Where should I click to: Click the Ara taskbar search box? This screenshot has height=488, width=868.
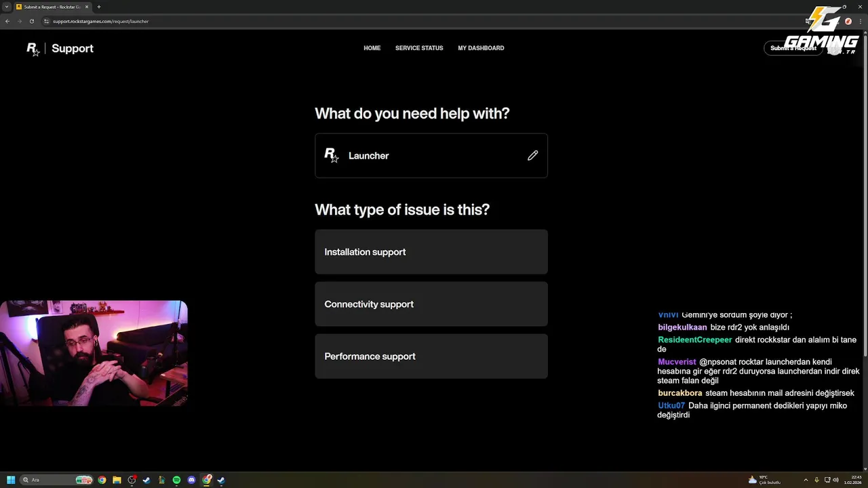pyautogui.click(x=57, y=480)
